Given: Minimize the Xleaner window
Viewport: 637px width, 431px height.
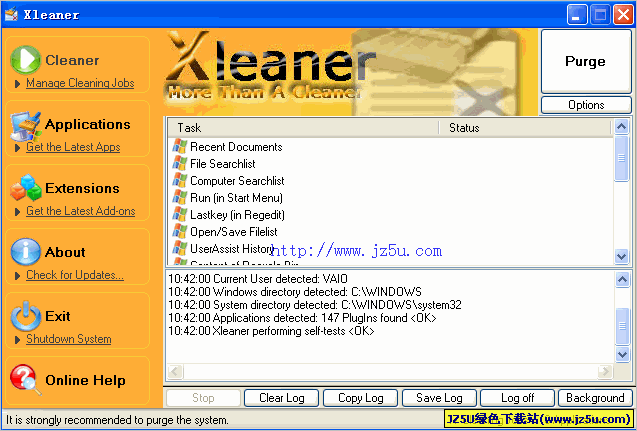Looking at the screenshot, I should pos(577,15).
